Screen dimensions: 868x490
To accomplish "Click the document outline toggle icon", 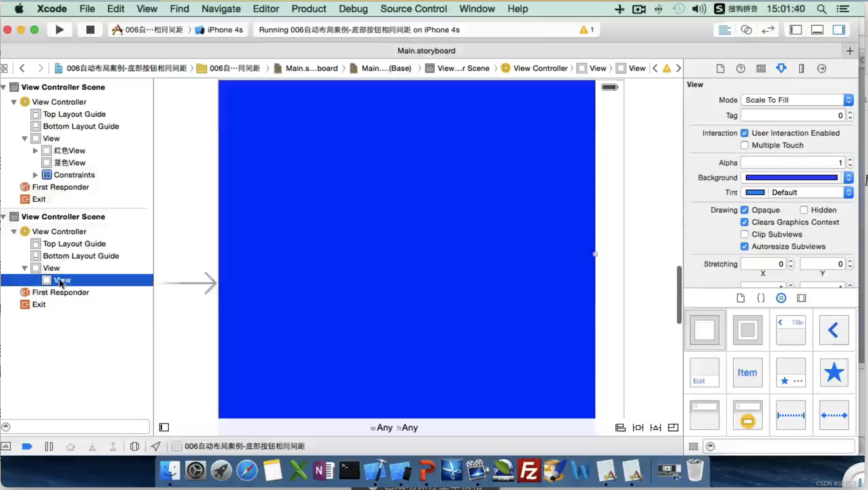I will point(164,427).
